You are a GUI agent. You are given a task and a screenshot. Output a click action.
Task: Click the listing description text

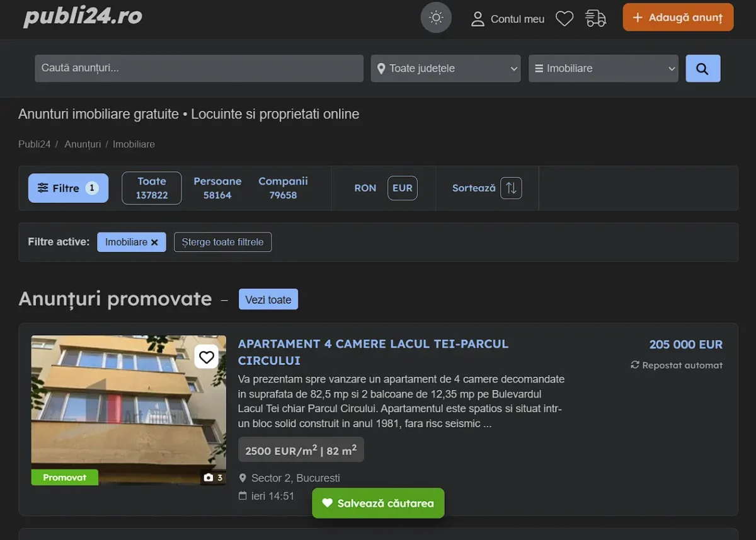point(401,401)
